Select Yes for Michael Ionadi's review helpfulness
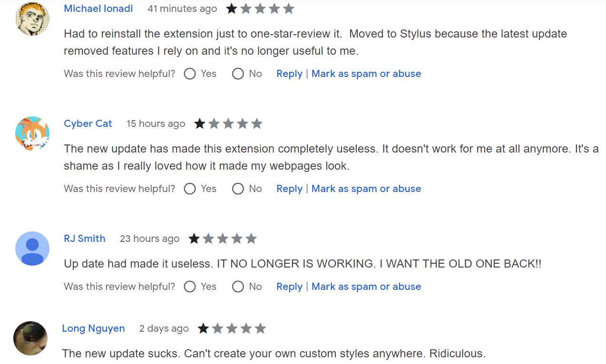606x364 pixels. tap(190, 74)
